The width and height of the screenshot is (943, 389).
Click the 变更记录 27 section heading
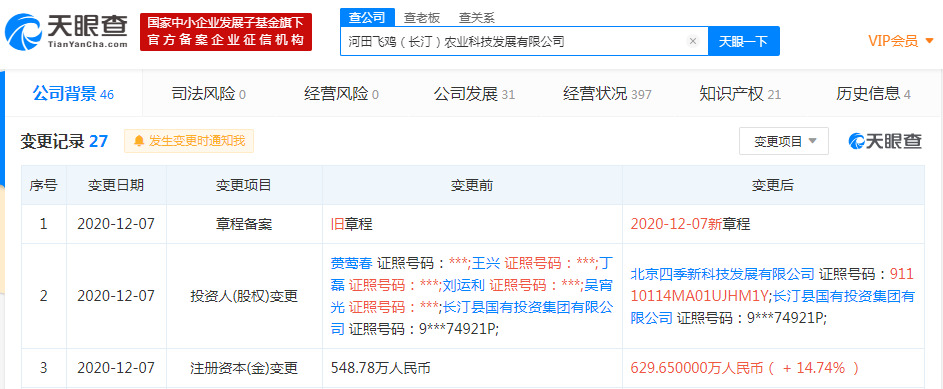tap(64, 141)
